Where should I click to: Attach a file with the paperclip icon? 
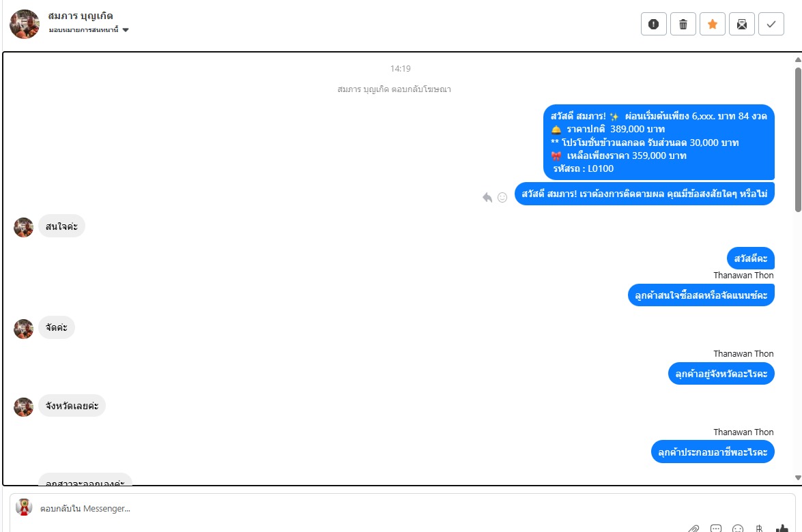tap(693, 529)
